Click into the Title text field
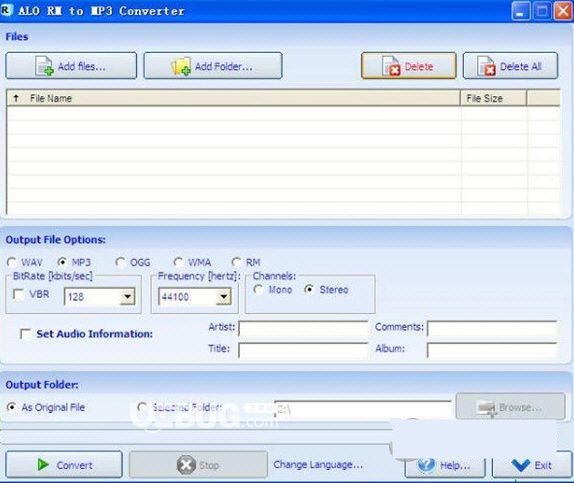574x483 pixels. click(x=303, y=350)
